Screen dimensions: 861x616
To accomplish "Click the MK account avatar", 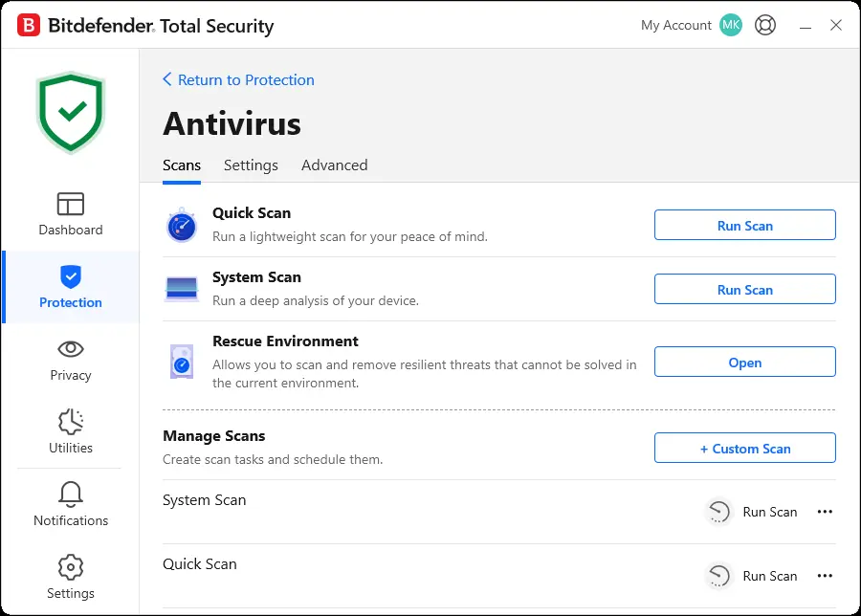I will tap(730, 25).
